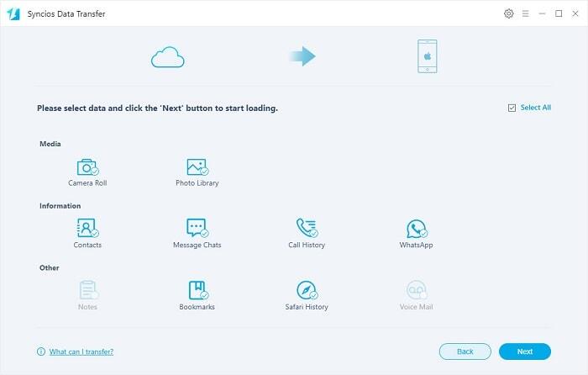The height and width of the screenshot is (375, 588).
Task: Select the Call History icon
Action: 306,228
